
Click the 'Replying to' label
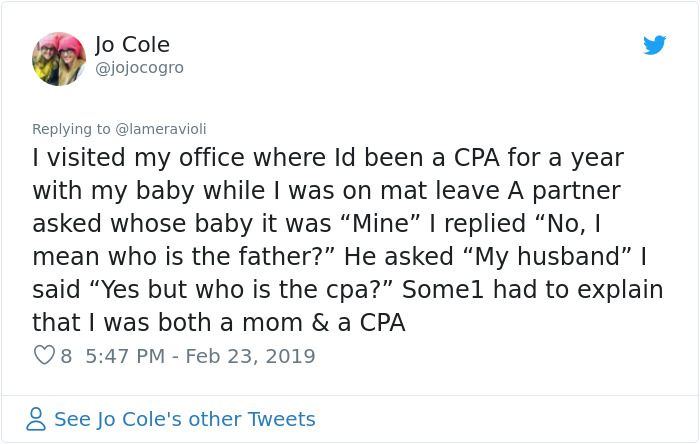[x=72, y=129]
